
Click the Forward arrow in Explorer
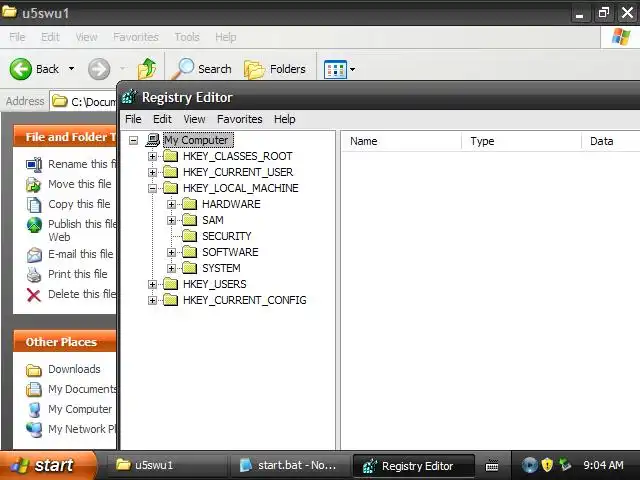[99, 69]
